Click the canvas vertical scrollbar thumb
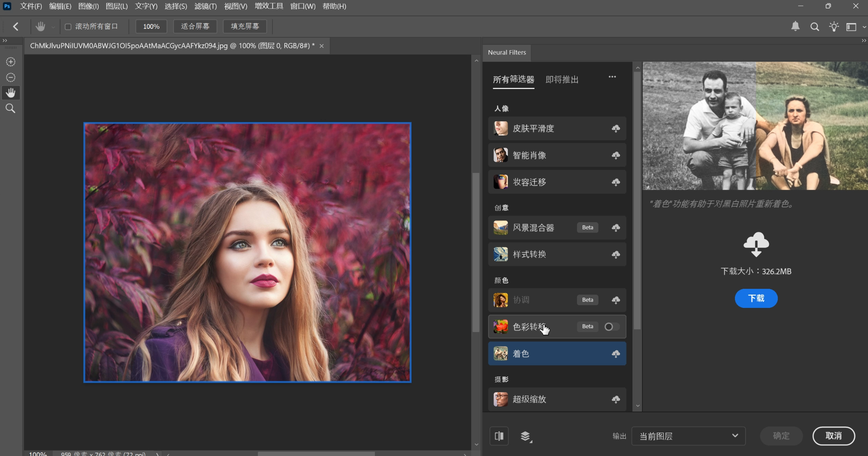 pos(476,252)
